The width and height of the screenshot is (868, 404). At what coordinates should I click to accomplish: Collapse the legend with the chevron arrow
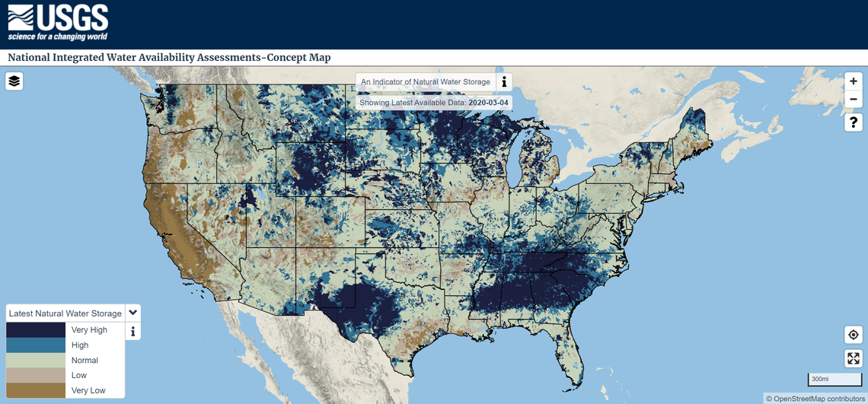point(132,313)
